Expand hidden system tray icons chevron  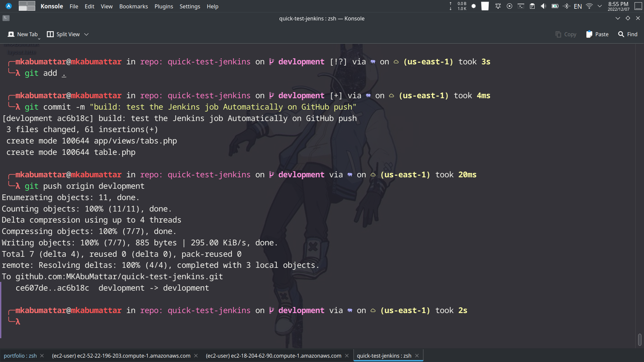(600, 6)
